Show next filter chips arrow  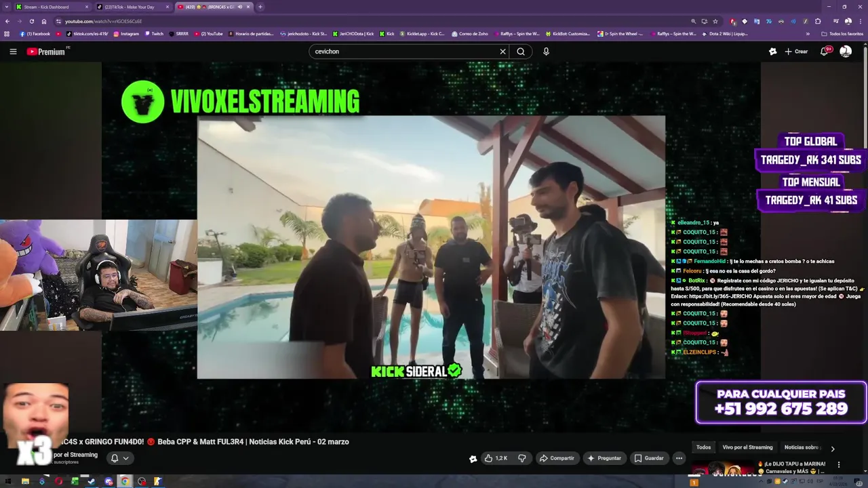click(x=833, y=448)
